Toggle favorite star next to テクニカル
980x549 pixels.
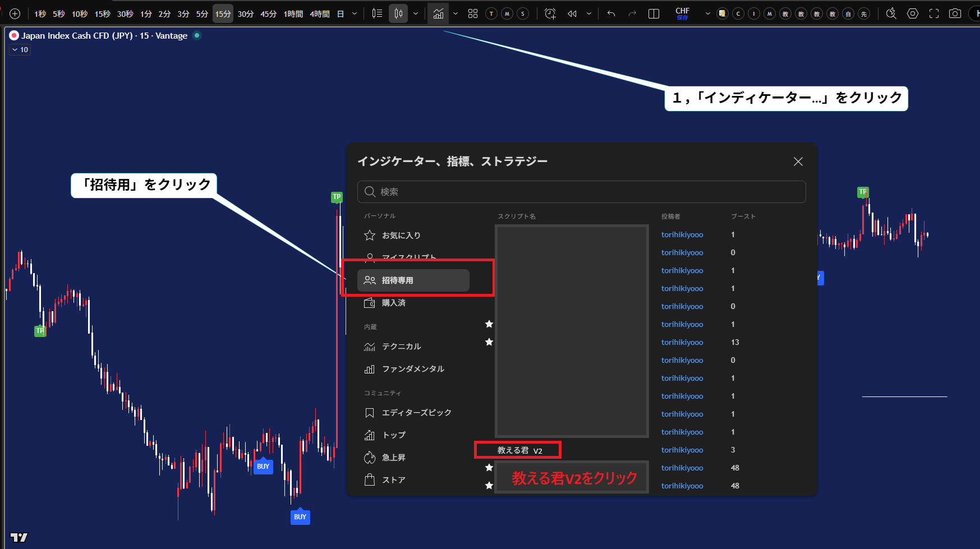click(489, 343)
